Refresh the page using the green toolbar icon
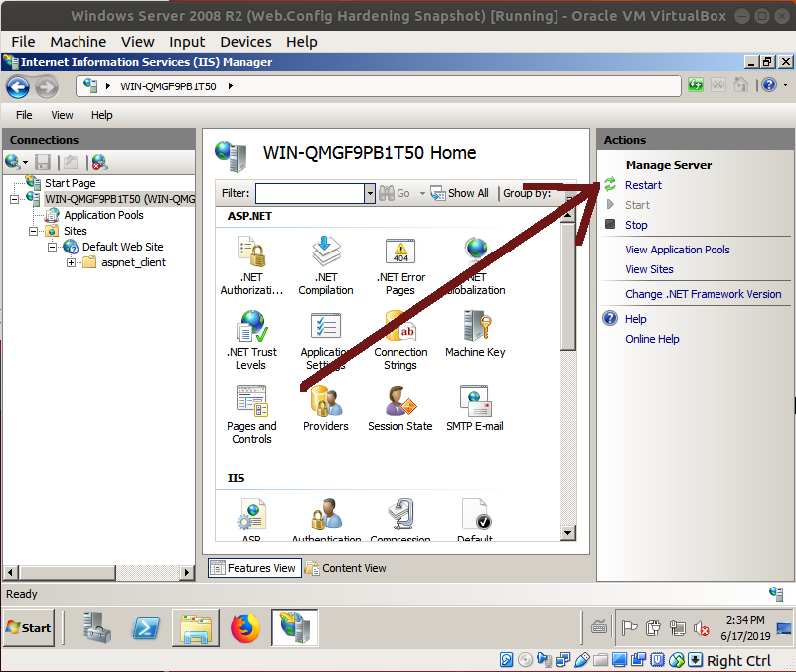This screenshot has height=672, width=796. click(696, 84)
